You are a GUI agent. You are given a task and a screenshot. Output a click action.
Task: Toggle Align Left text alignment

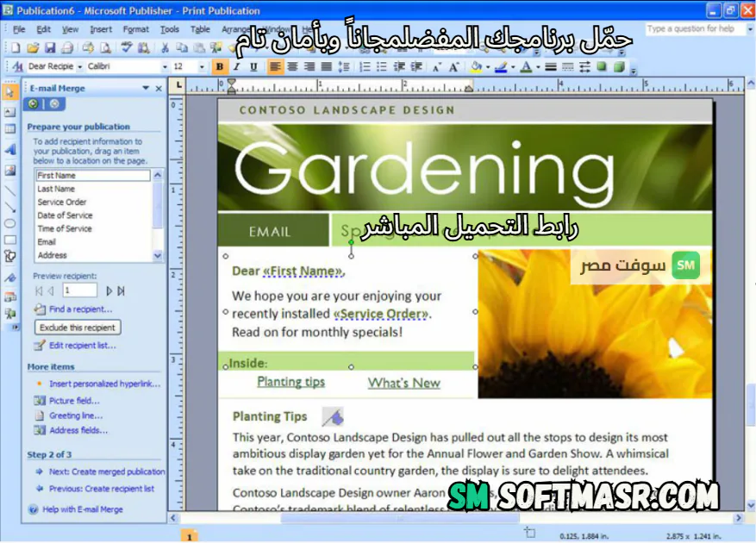tap(275, 66)
